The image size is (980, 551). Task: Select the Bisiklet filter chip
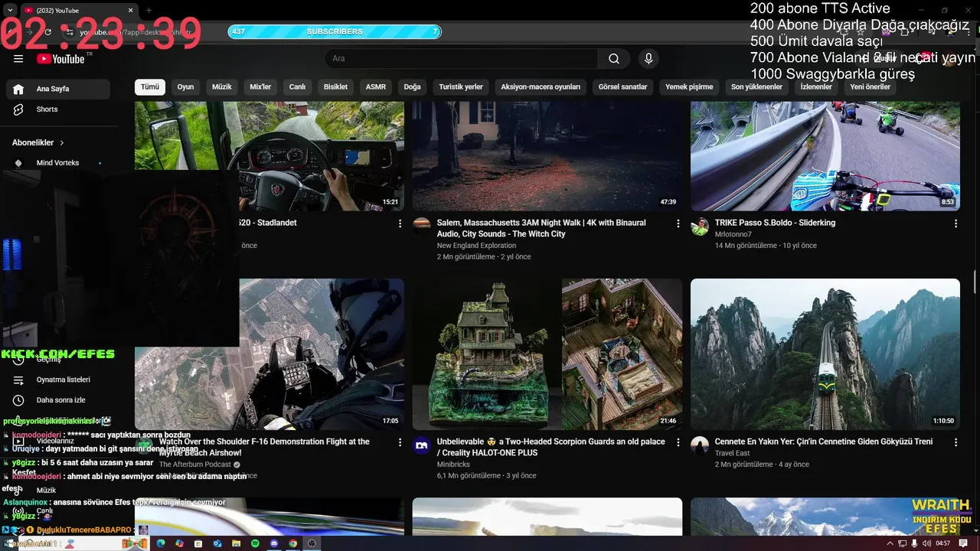point(335,87)
